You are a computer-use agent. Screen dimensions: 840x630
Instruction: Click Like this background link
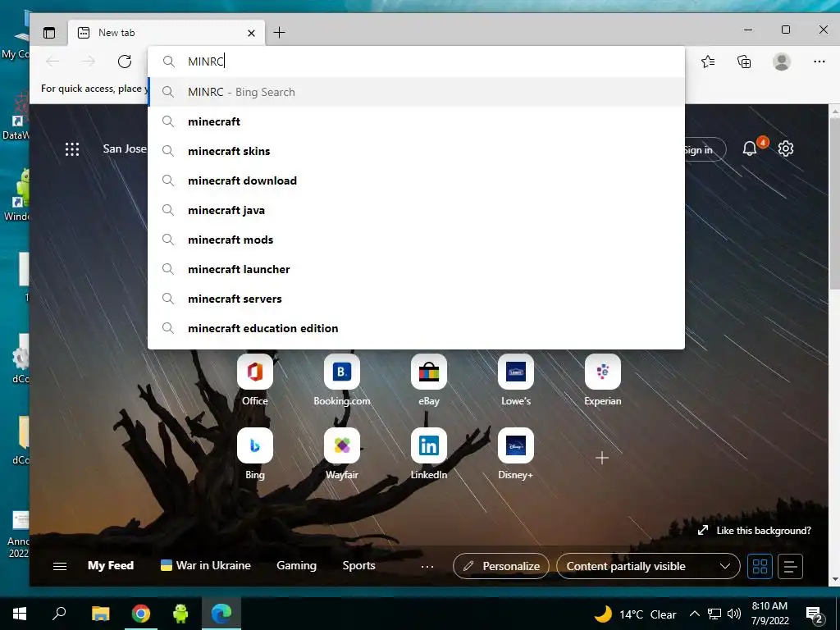click(755, 531)
